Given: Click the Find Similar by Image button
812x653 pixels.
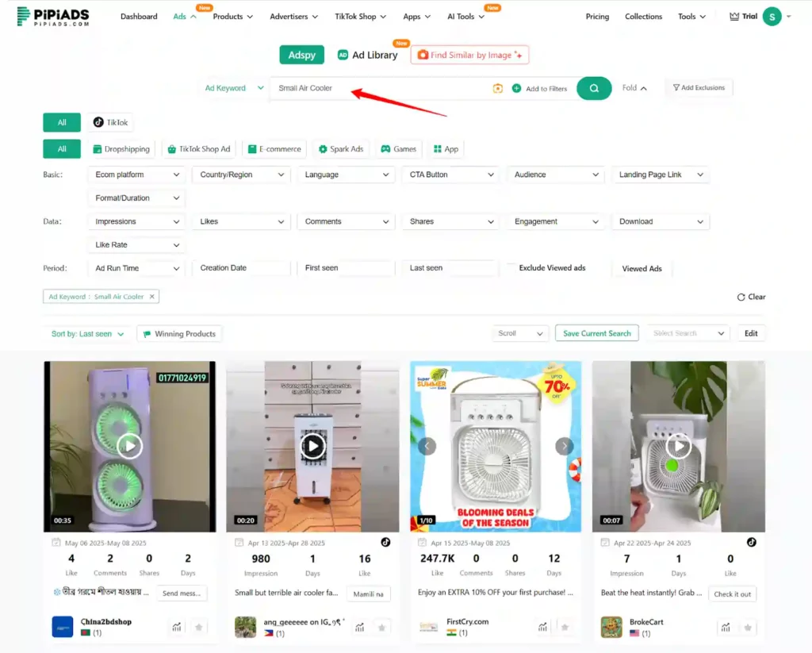Looking at the screenshot, I should (469, 55).
